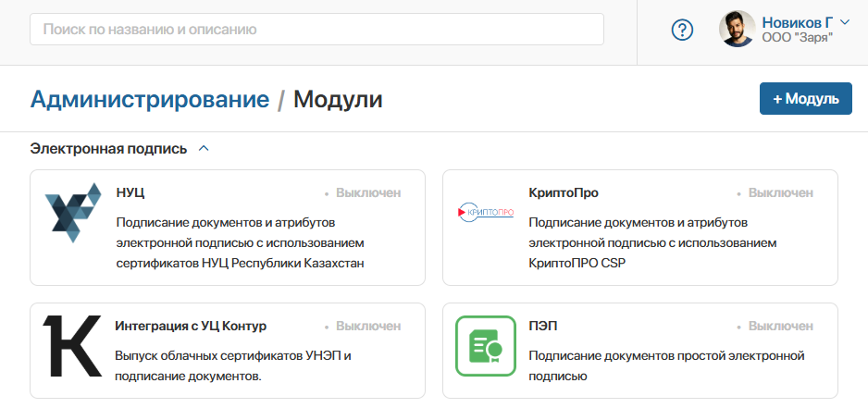Focus the search by name and description field
Screen dimensions: 868x408
tap(316, 30)
